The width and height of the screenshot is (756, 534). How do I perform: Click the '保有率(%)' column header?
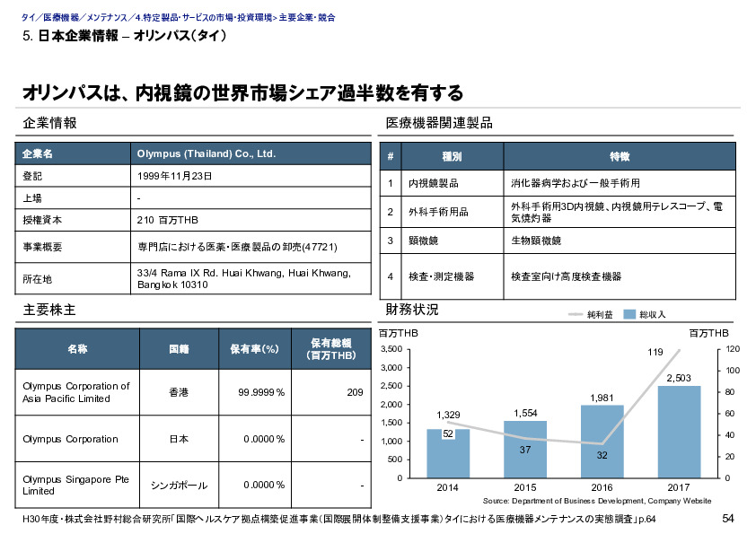255,349
